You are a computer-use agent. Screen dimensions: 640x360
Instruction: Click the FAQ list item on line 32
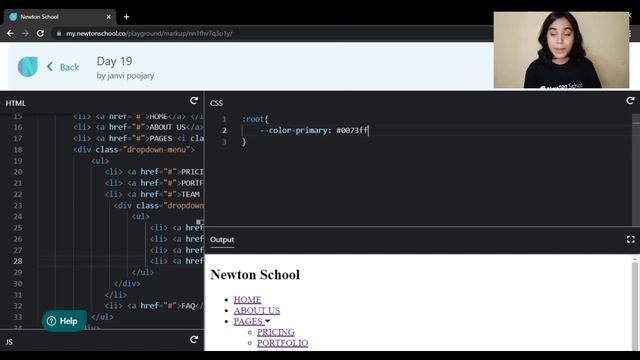154,306
